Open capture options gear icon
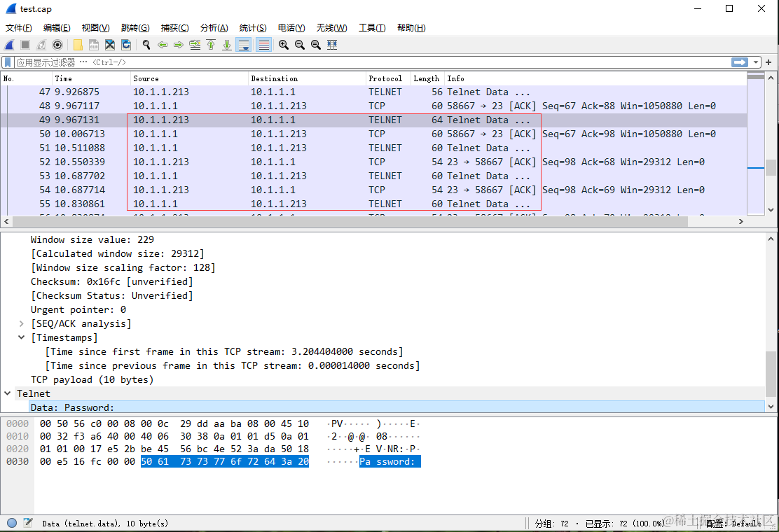The image size is (779, 532). (57, 45)
